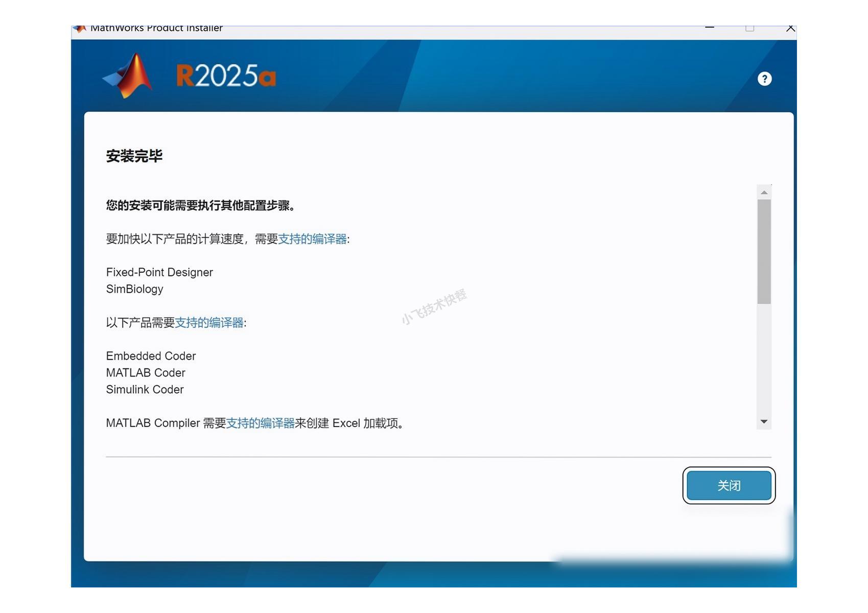The image size is (868, 613).
Task: Click the R2025a release label
Action: [x=226, y=76]
